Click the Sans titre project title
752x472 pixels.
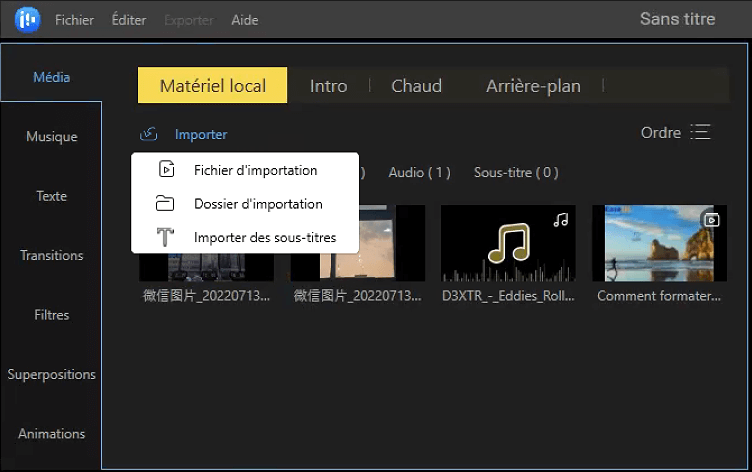coord(677,19)
